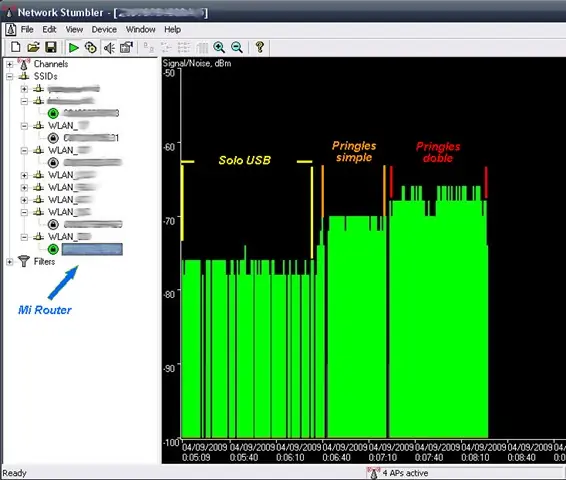Click the green padlock access point under second SSID
566x480 pixels.
pos(53,113)
